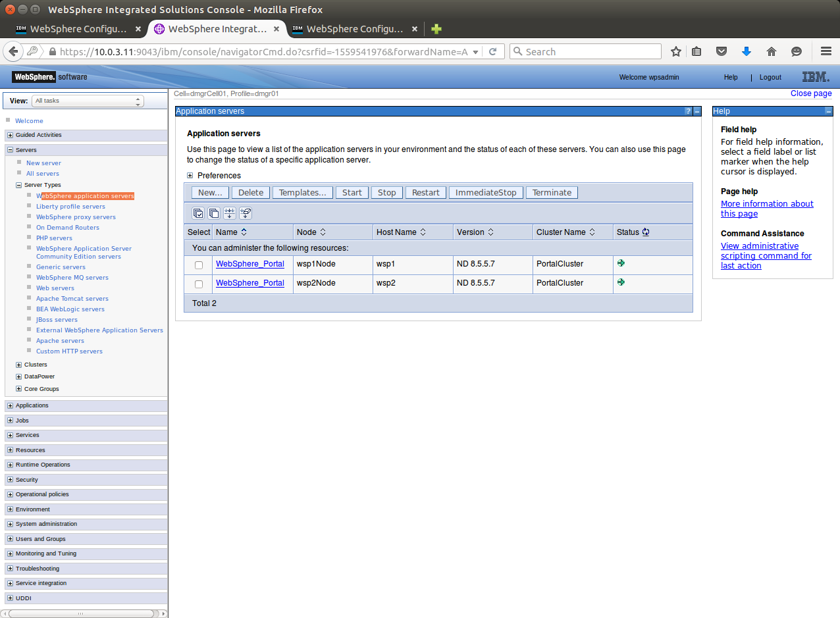This screenshot has width=840, height=618.
Task: Click the Delete button
Action: click(251, 192)
